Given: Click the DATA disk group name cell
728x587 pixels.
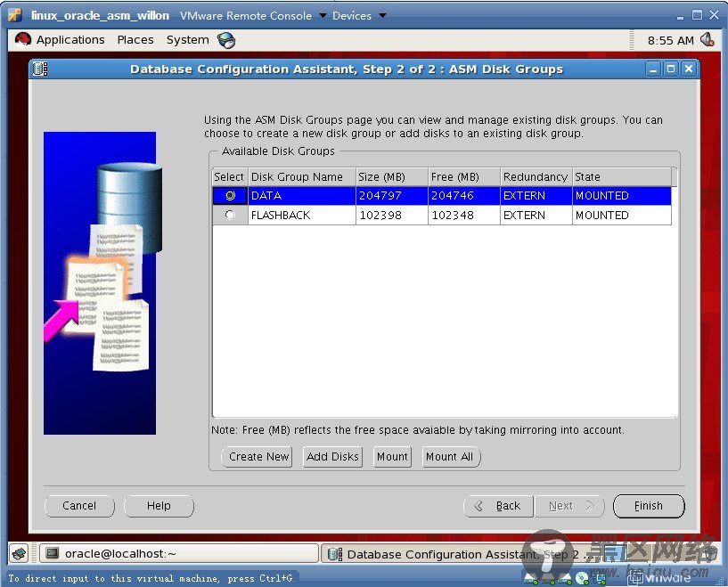Looking at the screenshot, I should point(302,196).
